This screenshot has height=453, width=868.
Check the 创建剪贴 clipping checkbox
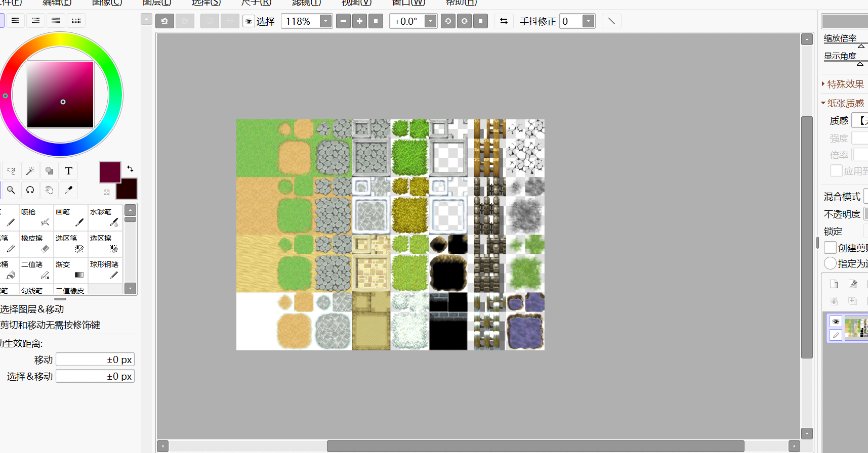830,248
